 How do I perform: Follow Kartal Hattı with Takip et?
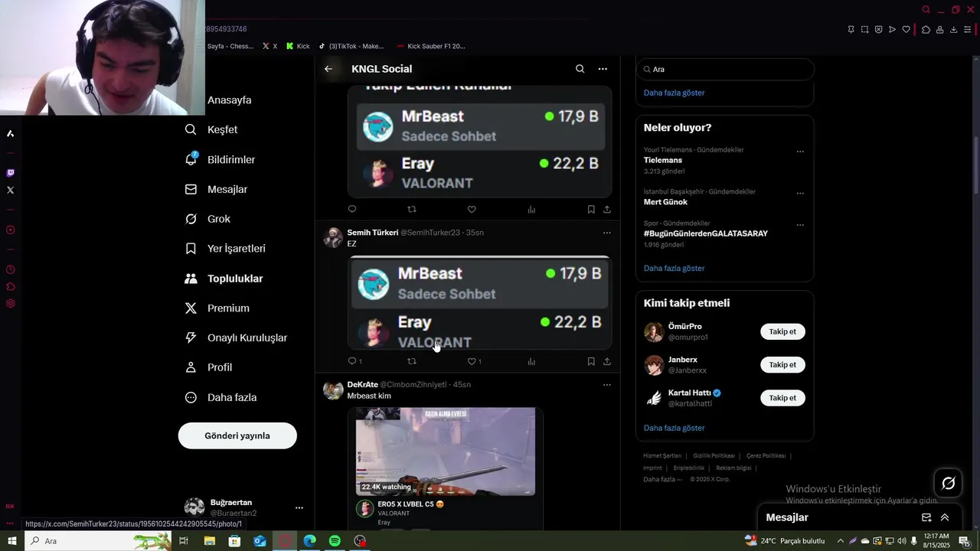tap(782, 398)
